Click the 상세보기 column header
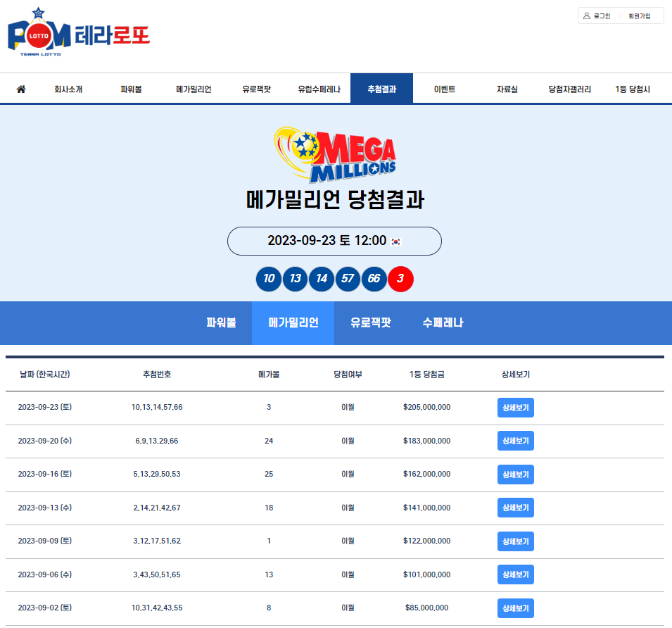Viewport: 672px width, 628px height. click(516, 375)
